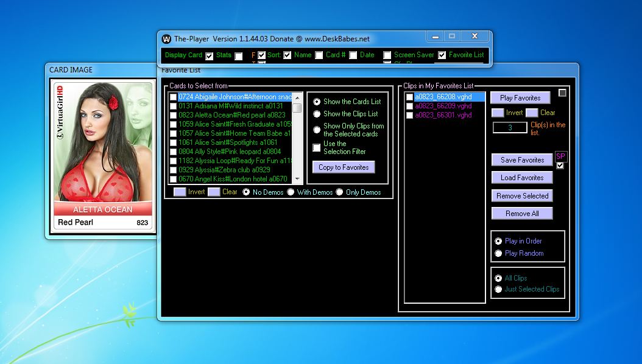Click the Remove Selected button
This screenshot has height=364, width=642.
tap(522, 196)
